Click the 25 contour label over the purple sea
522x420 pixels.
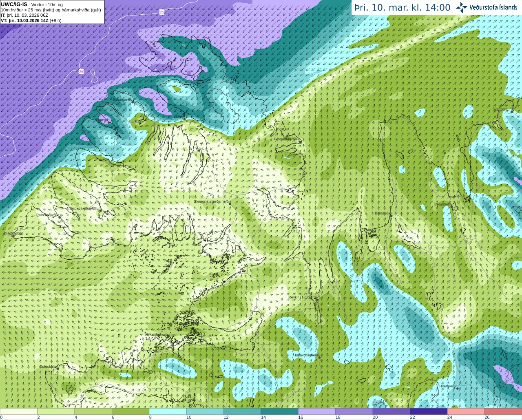[81, 72]
